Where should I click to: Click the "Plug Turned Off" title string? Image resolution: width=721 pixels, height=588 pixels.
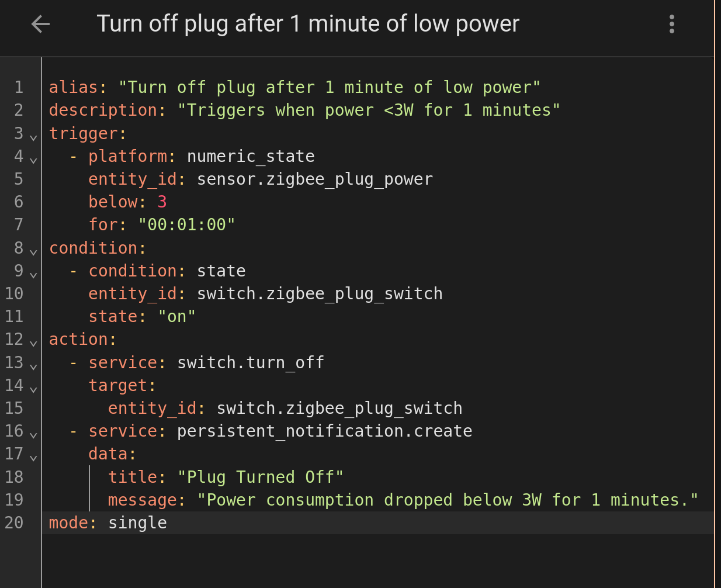coord(260,477)
